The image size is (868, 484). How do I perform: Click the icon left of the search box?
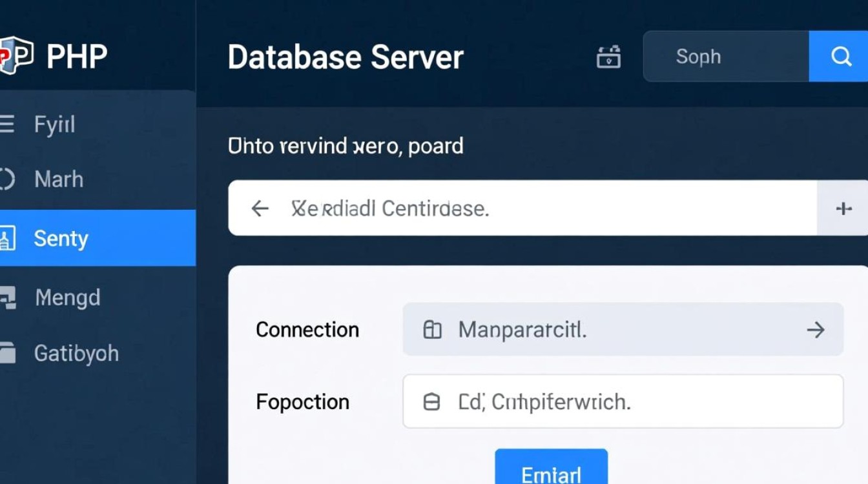(608, 57)
